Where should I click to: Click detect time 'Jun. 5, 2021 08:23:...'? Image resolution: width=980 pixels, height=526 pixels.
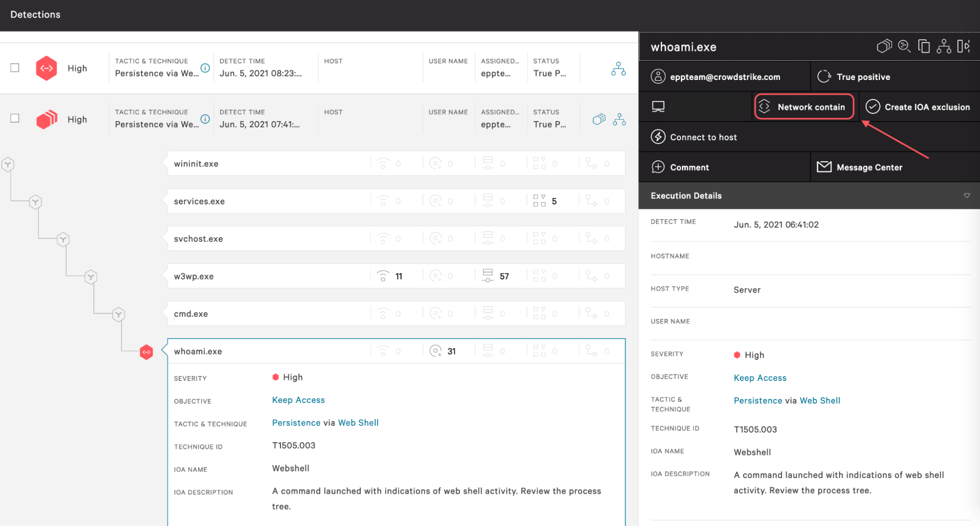click(x=260, y=73)
